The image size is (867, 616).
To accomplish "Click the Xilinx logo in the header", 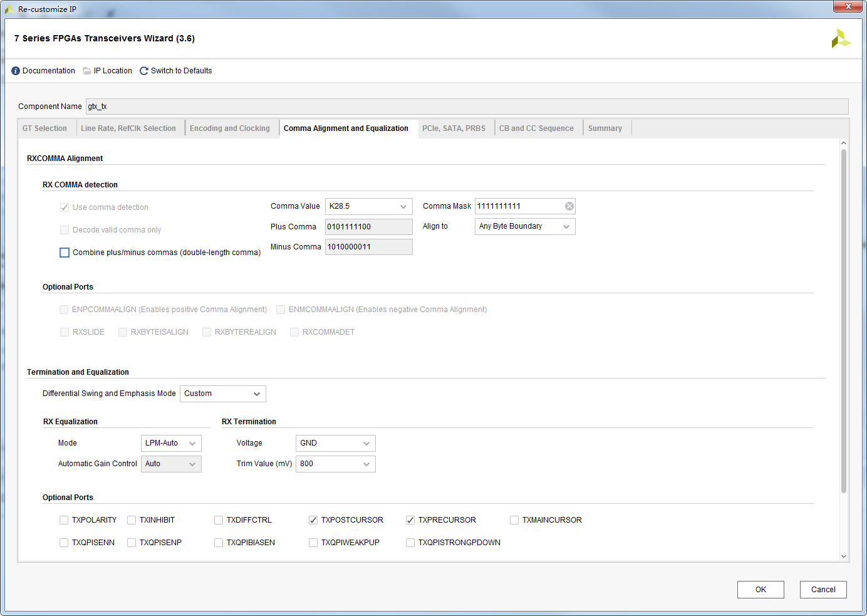I will [x=841, y=39].
